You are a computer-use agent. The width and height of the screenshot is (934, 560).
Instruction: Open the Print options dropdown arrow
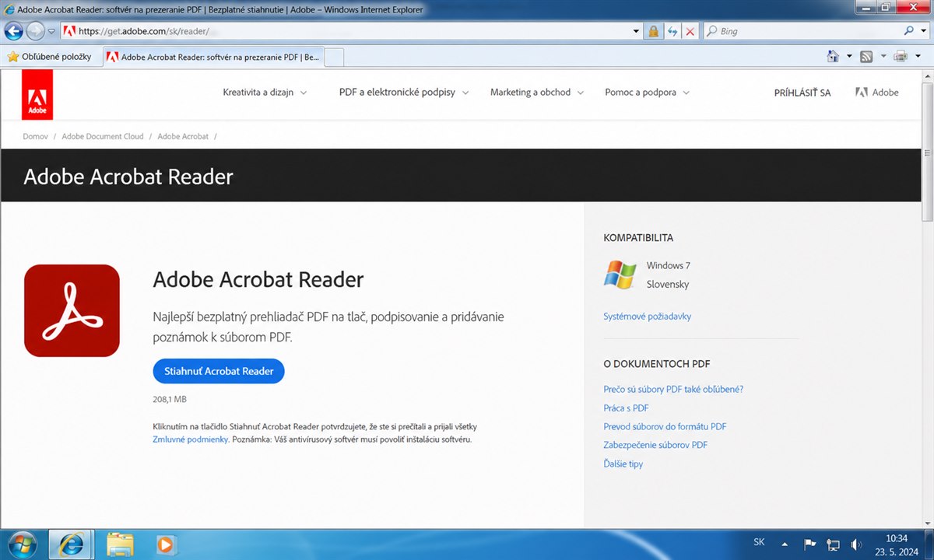coord(918,56)
